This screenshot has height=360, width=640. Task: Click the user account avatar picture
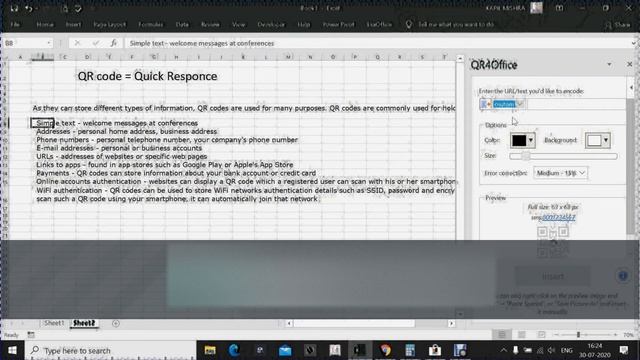point(536,8)
